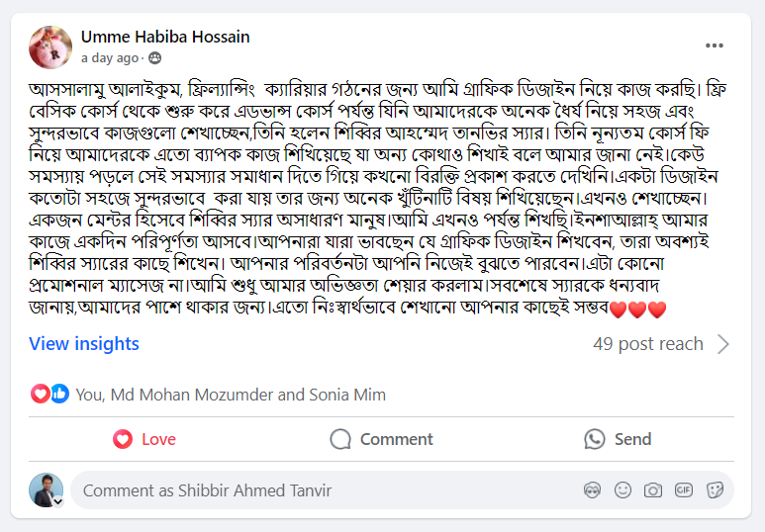The width and height of the screenshot is (765, 532).
Task: Click the love reaction icon in reactions summary
Action: point(40,394)
